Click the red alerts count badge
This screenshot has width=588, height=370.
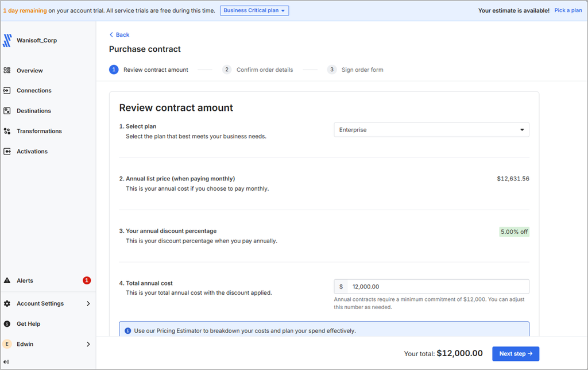(x=87, y=280)
